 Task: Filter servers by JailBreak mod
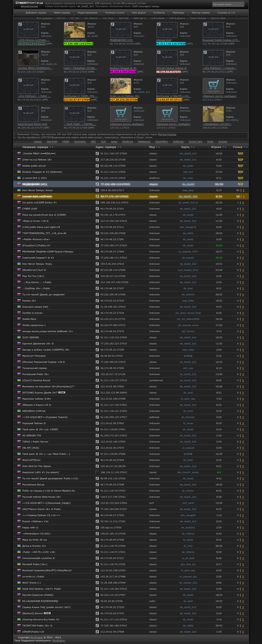pyautogui.click(x=178, y=141)
